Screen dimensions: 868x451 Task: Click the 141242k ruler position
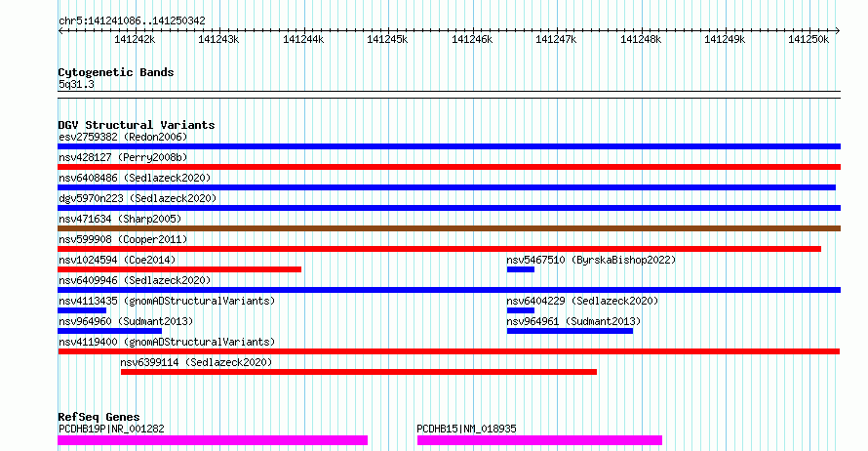[x=135, y=39]
